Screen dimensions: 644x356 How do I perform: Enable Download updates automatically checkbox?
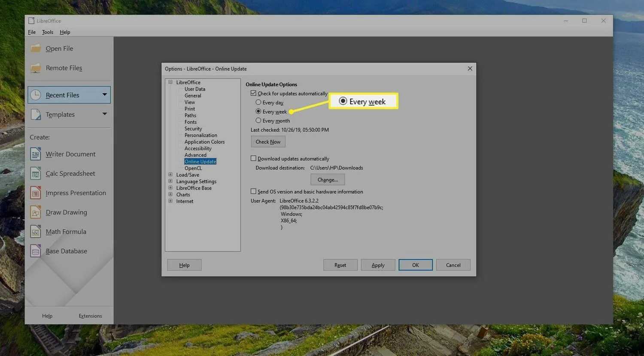click(x=253, y=158)
